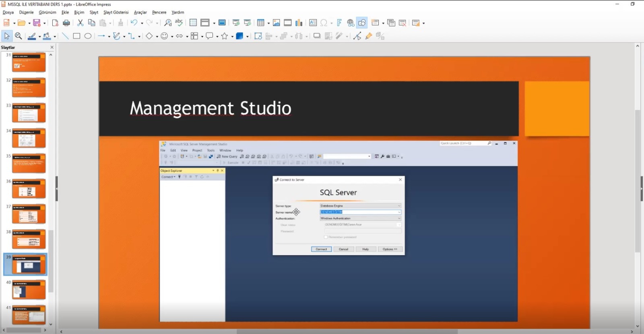Expand Callouts dropdown arrow

point(217,37)
